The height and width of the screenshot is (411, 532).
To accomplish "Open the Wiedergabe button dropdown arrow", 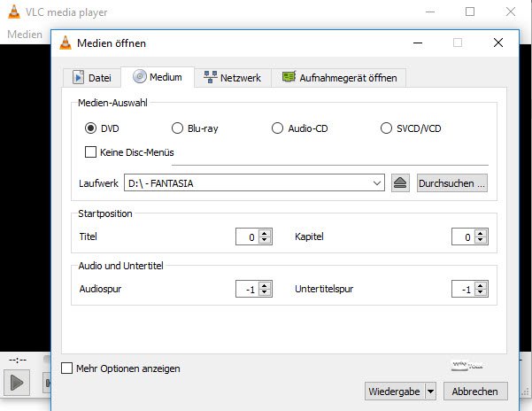I will coord(430,391).
